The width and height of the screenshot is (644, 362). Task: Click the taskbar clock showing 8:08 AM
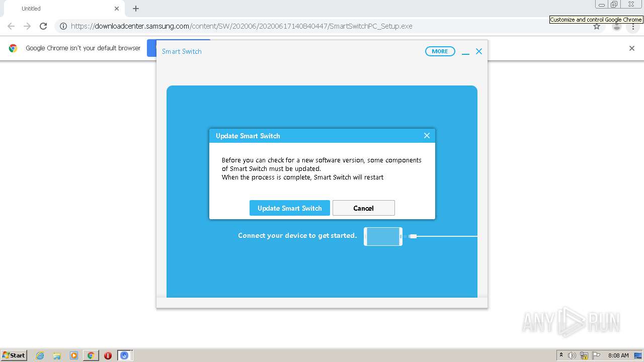pyautogui.click(x=618, y=355)
